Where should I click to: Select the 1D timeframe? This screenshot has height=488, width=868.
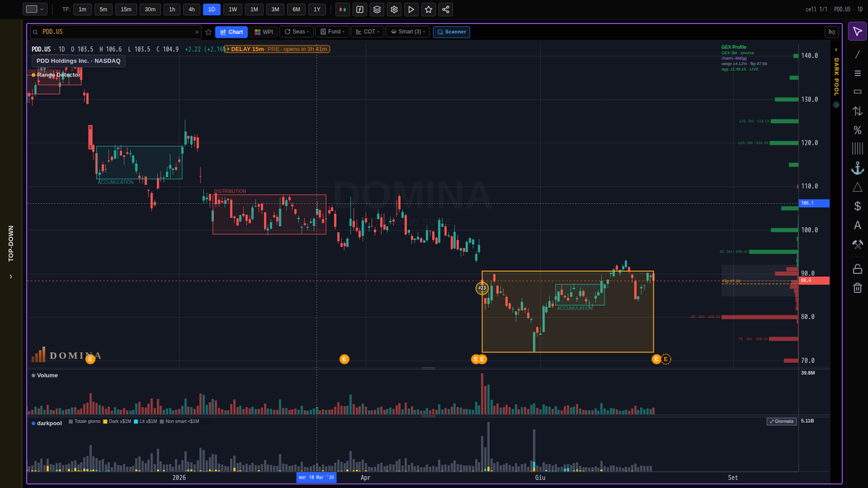(x=212, y=9)
